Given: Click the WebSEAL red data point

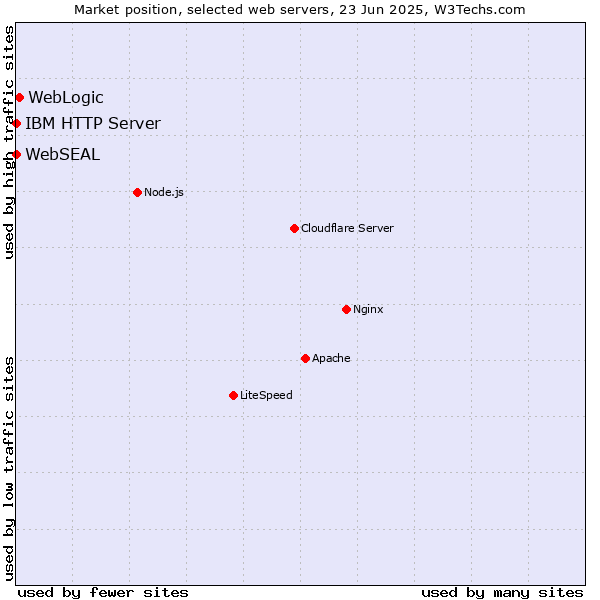Looking at the screenshot, I should click(x=16, y=154).
